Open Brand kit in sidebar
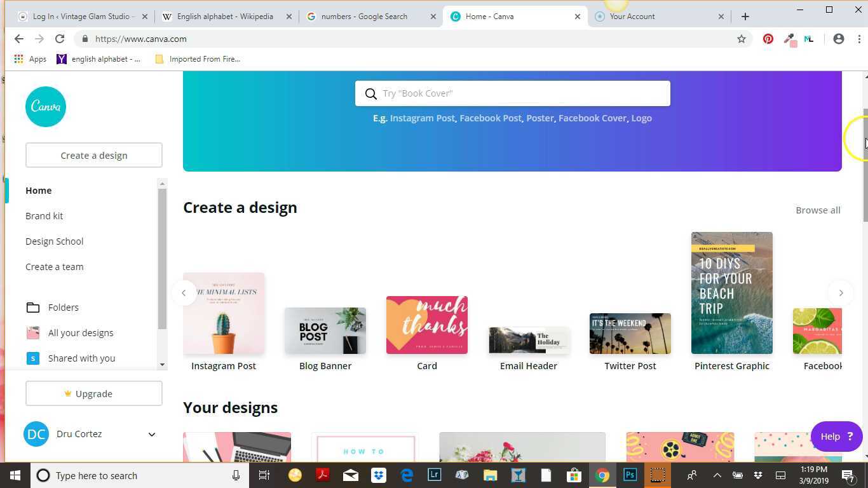Viewport: 868px width, 488px height. [44, 216]
